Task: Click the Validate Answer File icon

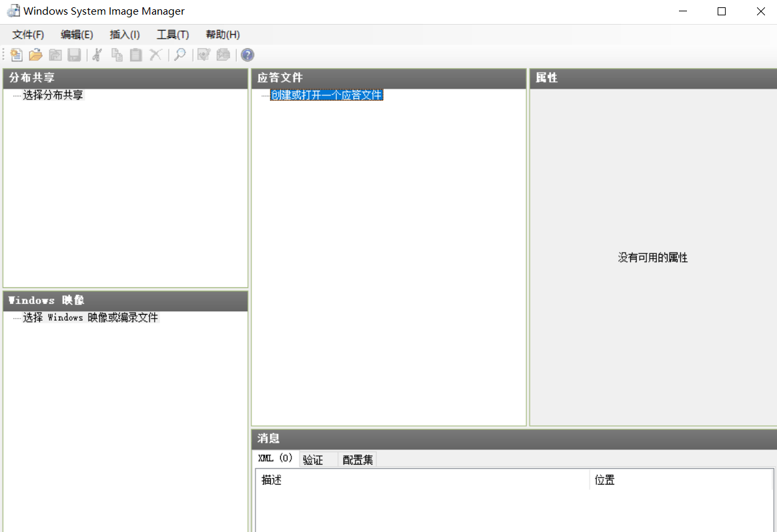Action: tap(203, 55)
